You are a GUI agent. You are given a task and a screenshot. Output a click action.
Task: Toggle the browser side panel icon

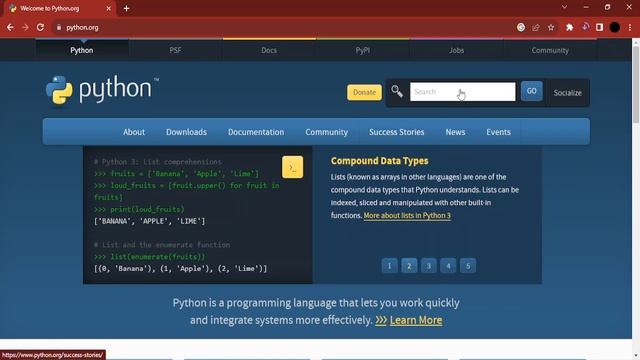[x=599, y=27]
